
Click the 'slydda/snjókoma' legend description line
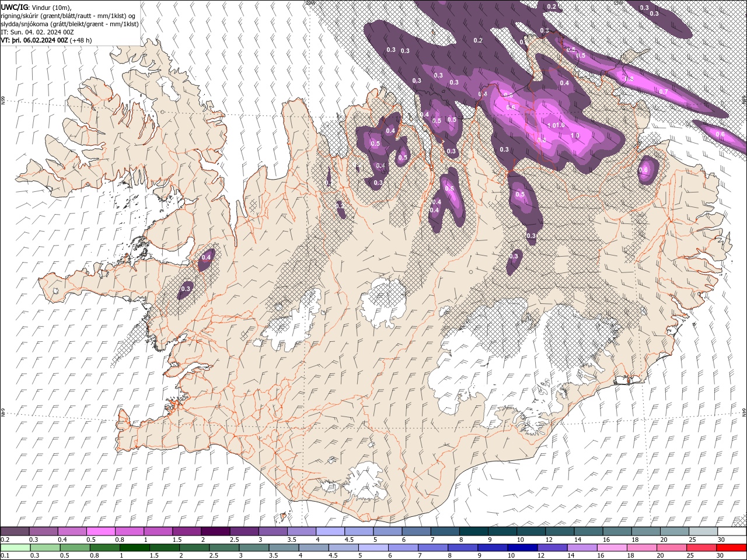(69, 24)
